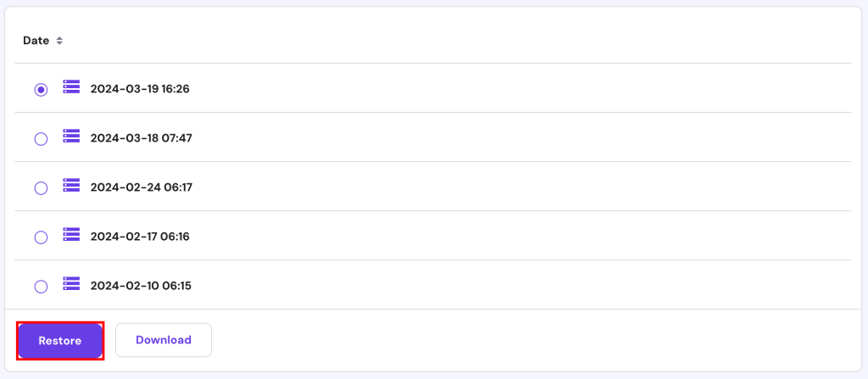Click the 2024-03-18 07:47 date text
Viewport: 868px width, 379px height.
tap(141, 138)
